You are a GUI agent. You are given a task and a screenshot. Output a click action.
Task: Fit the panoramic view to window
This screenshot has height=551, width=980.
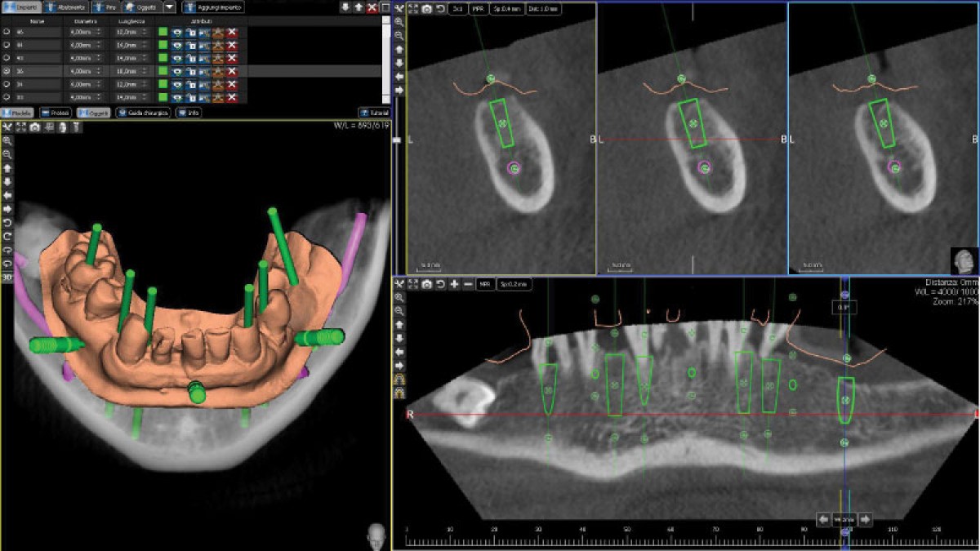(x=413, y=284)
